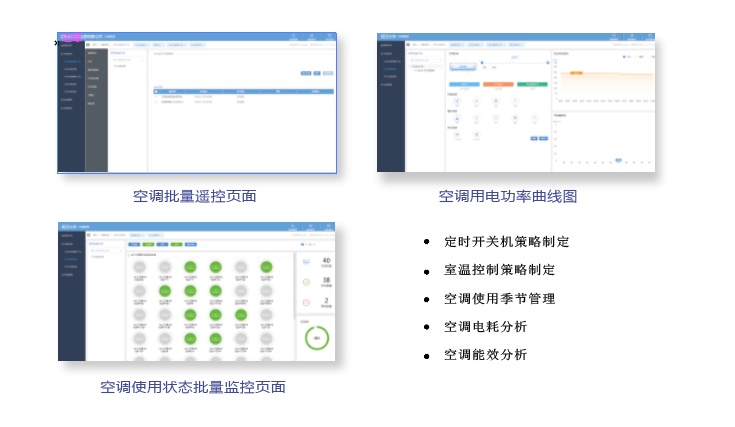
Task: Click the green check status icon beside count 38
Action: click(x=306, y=282)
